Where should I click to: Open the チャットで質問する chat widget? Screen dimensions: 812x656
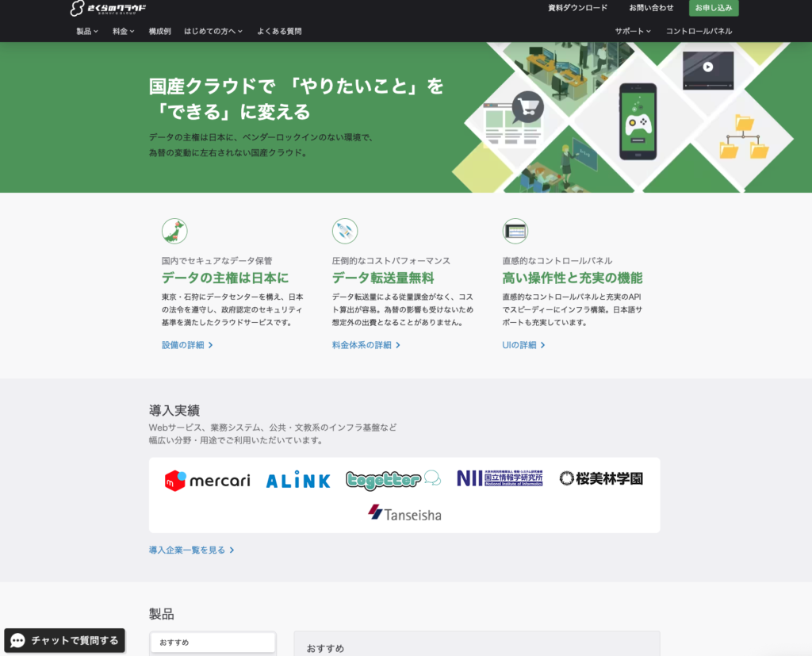(x=65, y=640)
